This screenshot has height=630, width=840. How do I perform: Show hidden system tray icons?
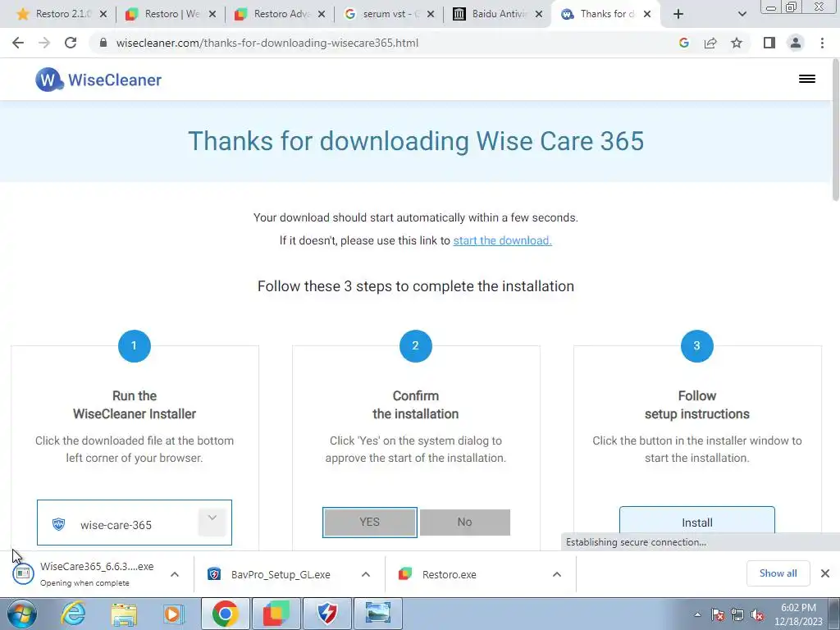[x=697, y=614]
